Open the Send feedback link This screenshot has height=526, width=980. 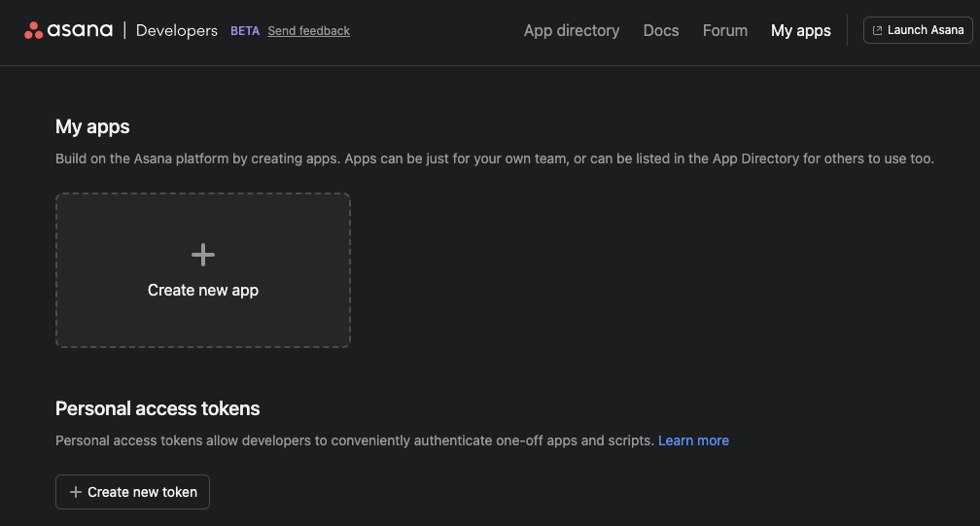tap(308, 31)
